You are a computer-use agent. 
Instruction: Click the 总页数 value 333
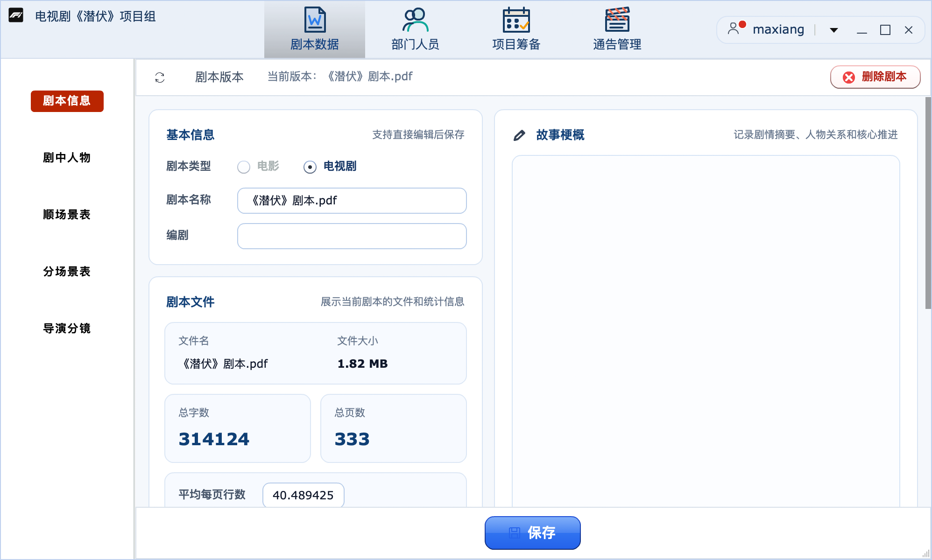point(352,439)
